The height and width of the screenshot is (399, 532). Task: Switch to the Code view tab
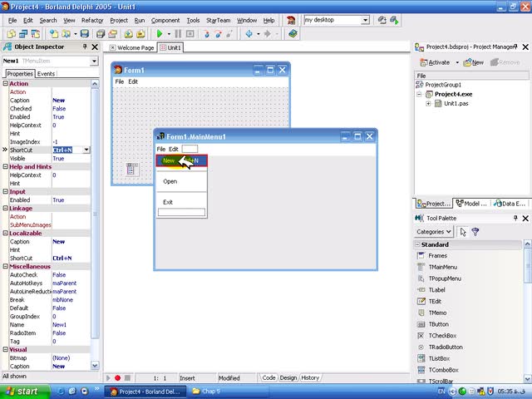(268, 377)
